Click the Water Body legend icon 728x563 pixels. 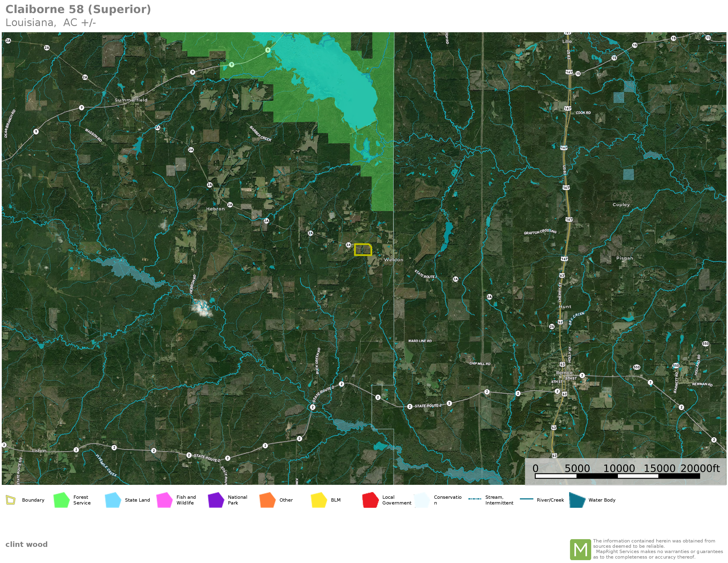(x=577, y=500)
